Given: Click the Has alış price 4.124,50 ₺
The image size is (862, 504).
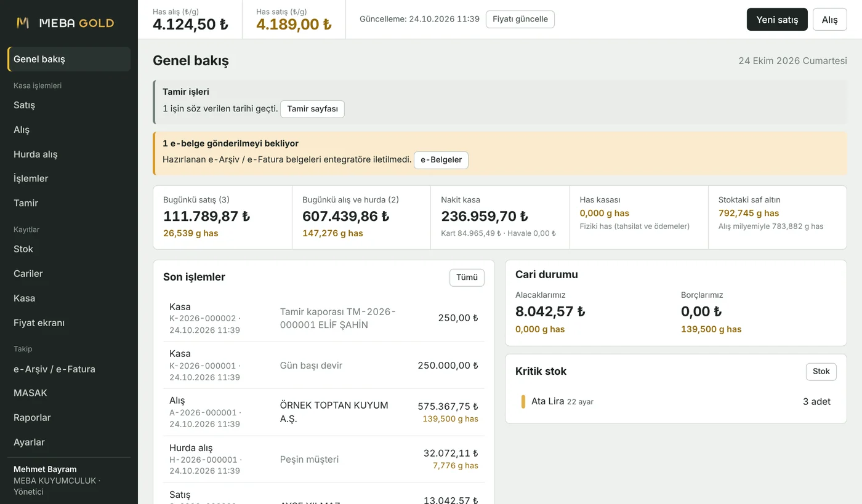Looking at the screenshot, I should tap(190, 25).
